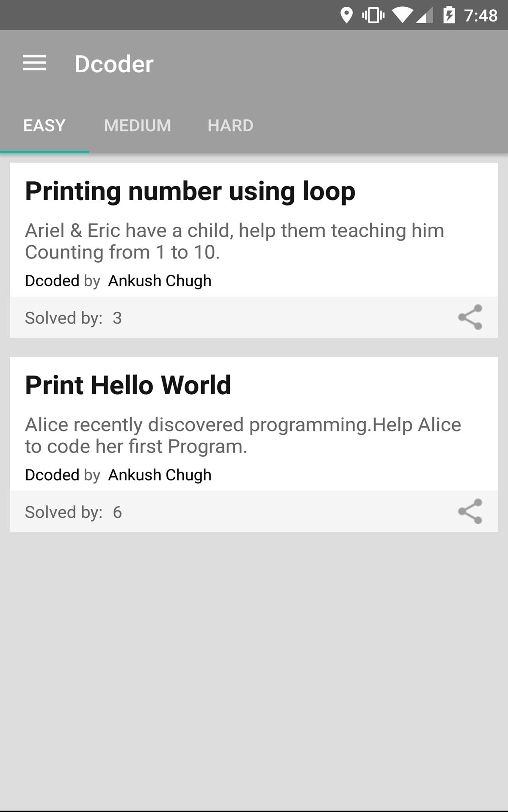Tap the Dcoder app title
This screenshot has width=508, height=812.
pos(114,64)
